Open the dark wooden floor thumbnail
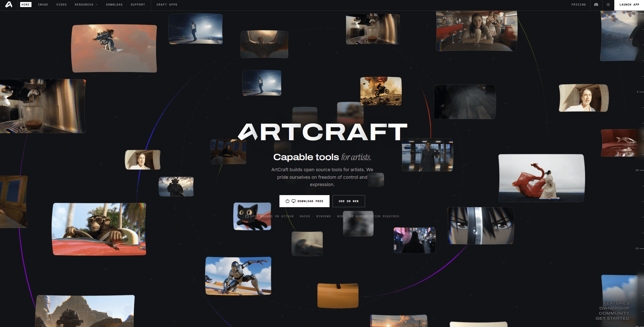Screen dimensions: 644x327 [465, 102]
